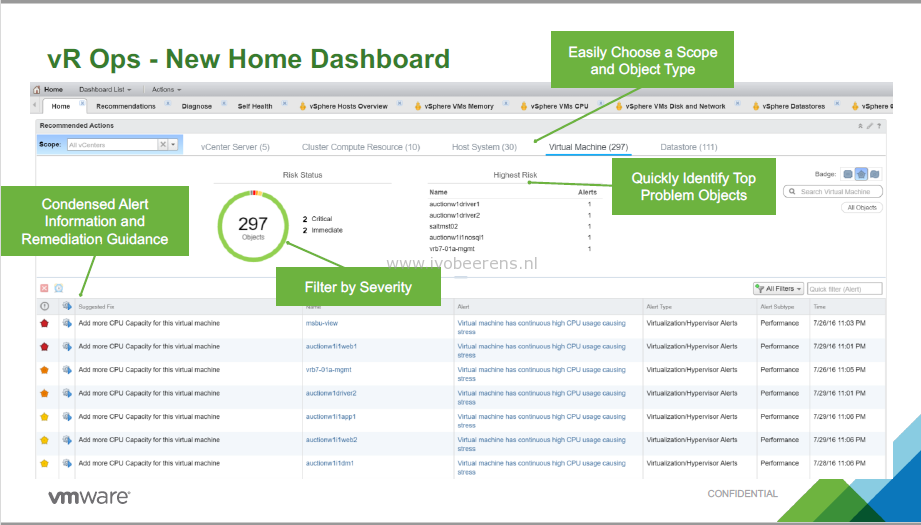Close the Home dashboard tab
The width and height of the screenshot is (921, 525).
point(82,103)
